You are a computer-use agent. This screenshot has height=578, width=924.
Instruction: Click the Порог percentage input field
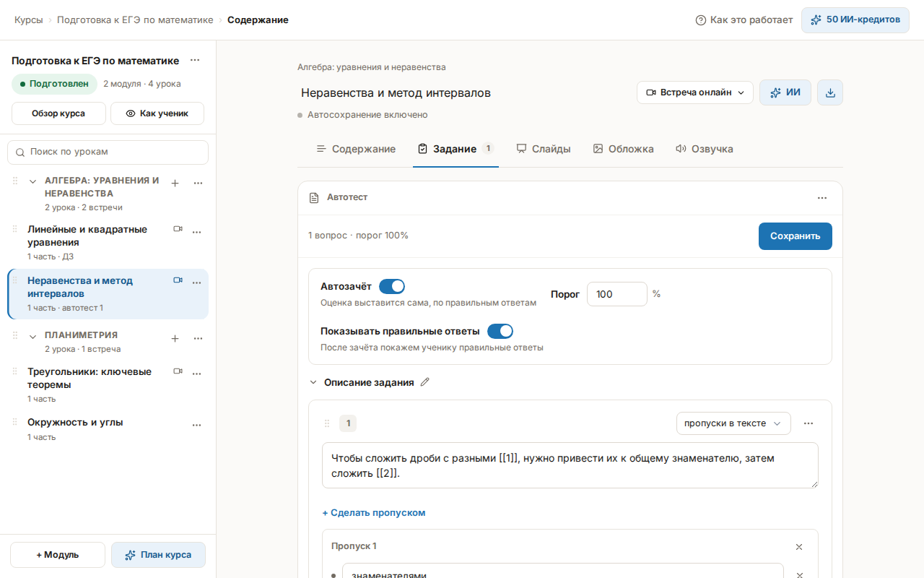617,294
